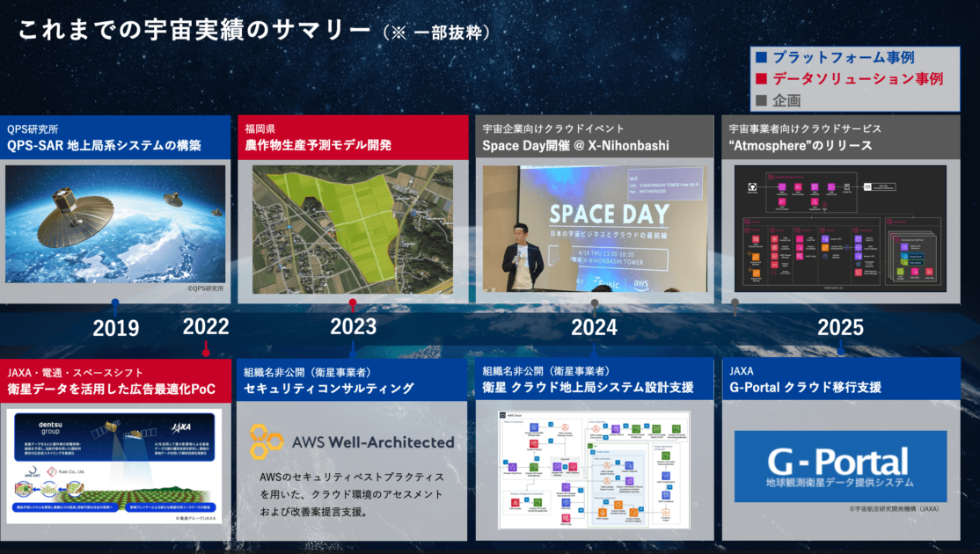Image resolution: width=980 pixels, height=554 pixels.
Task: Click the QPS研究所 organization label
Action: tap(33, 129)
